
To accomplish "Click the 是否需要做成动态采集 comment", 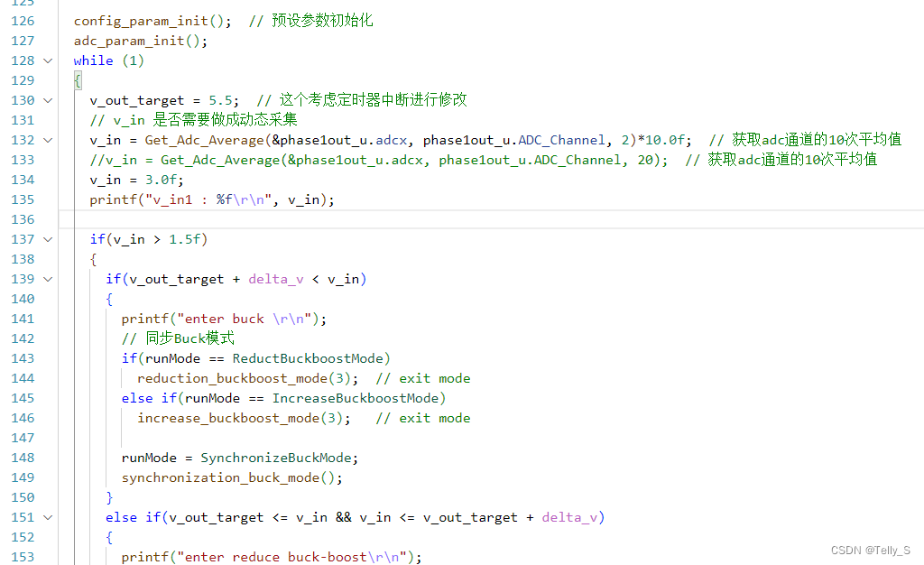I will [x=193, y=120].
